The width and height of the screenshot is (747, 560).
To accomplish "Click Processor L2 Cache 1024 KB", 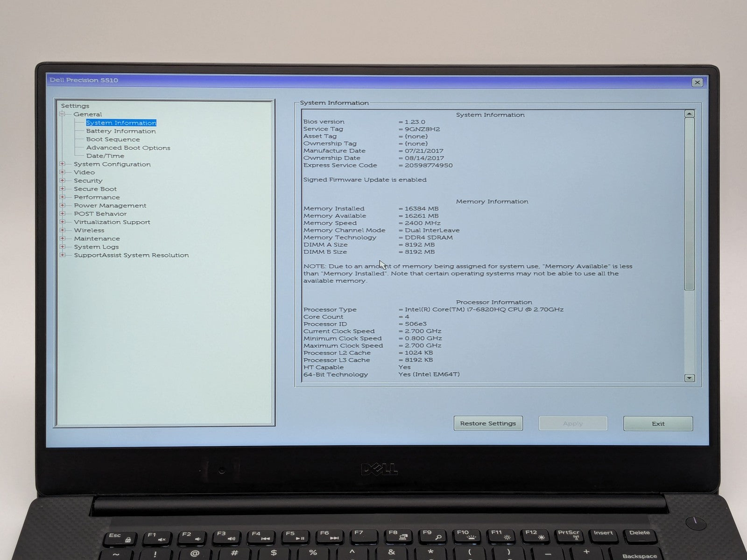I will tap(419, 353).
